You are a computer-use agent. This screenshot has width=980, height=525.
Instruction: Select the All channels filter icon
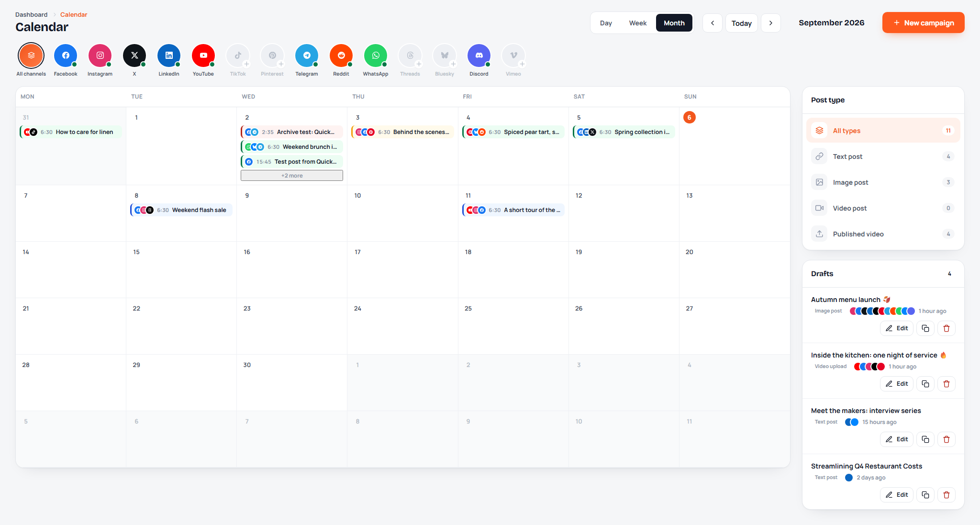31,56
